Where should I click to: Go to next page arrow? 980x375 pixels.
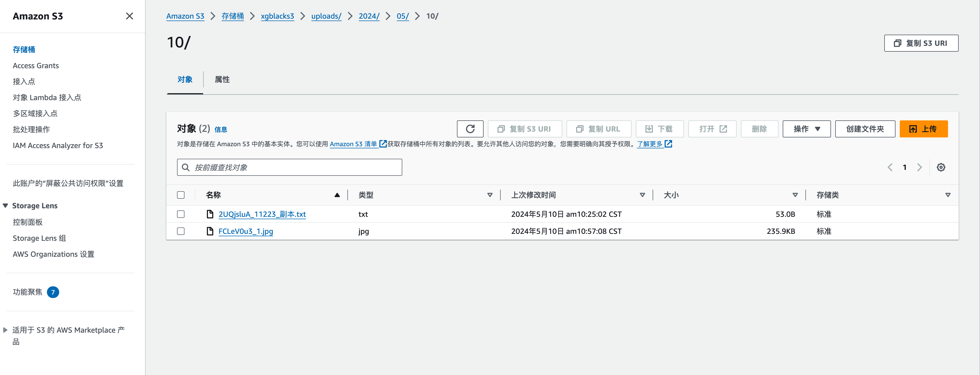coord(919,167)
